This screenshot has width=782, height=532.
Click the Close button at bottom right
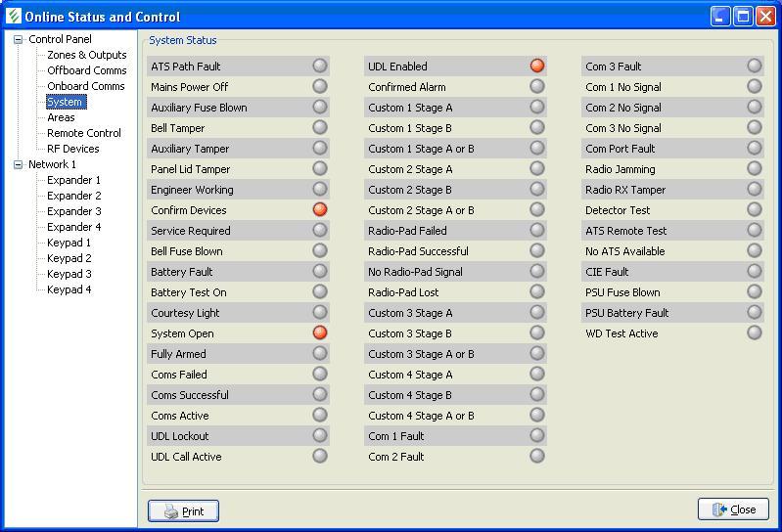(733, 510)
